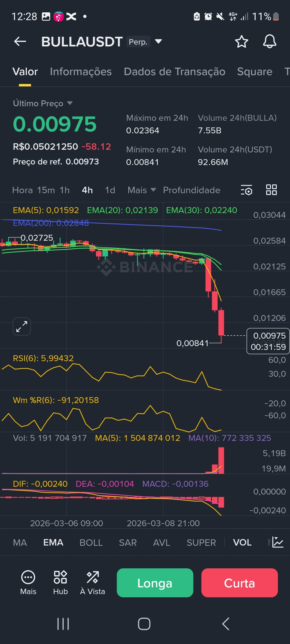The height and width of the screenshot is (644, 290).
Task: Select the 15m chart interval
Action: click(46, 190)
